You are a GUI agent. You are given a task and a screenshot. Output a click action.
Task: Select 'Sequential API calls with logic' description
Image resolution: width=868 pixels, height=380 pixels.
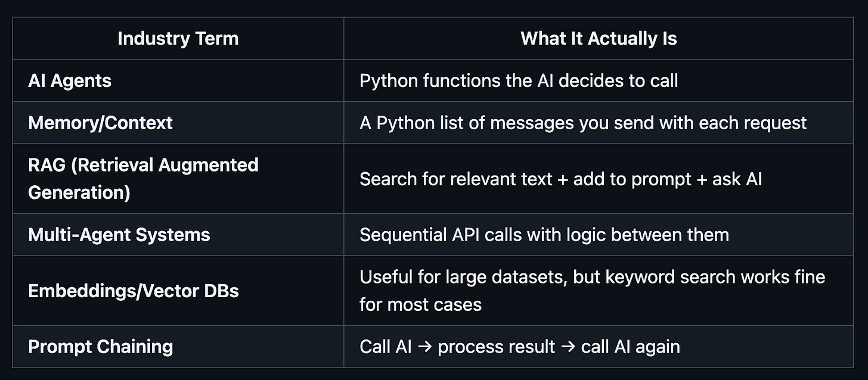pos(544,235)
